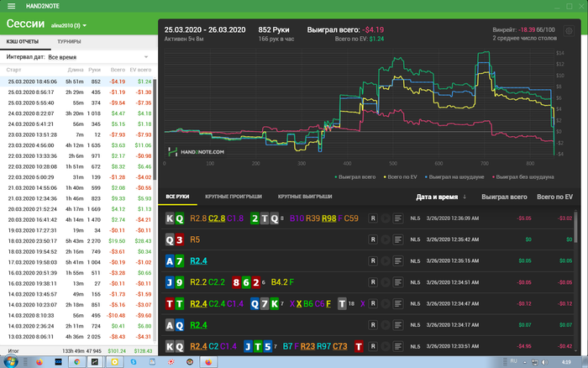Click replayer R button for A7 hand
Screen dimensions: 588x368
373,260
